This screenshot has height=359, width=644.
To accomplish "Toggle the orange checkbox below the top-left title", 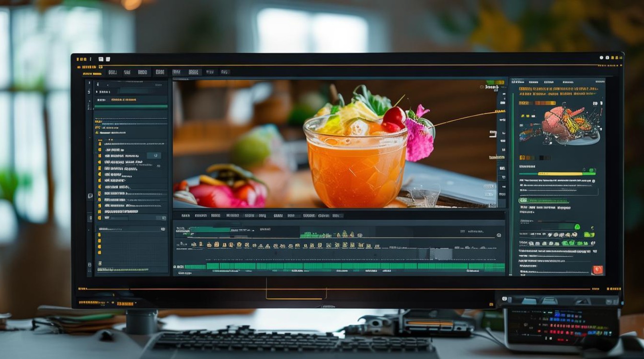I will (x=100, y=67).
